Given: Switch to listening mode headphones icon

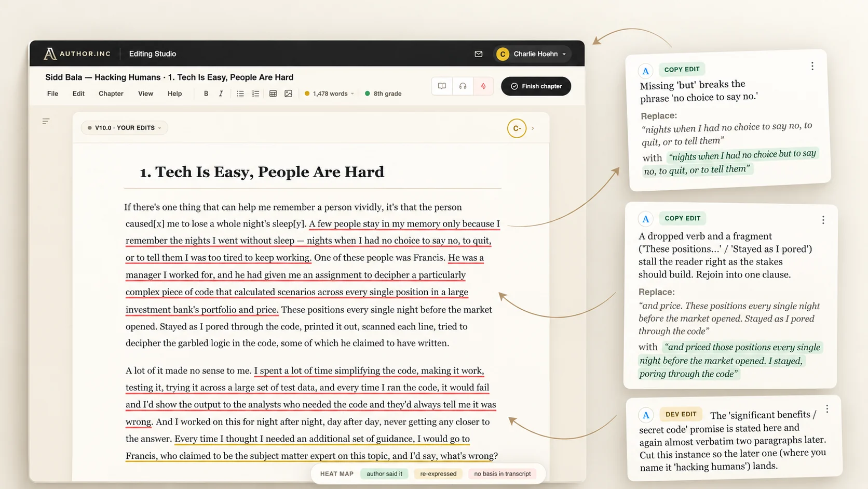Looking at the screenshot, I should point(463,86).
